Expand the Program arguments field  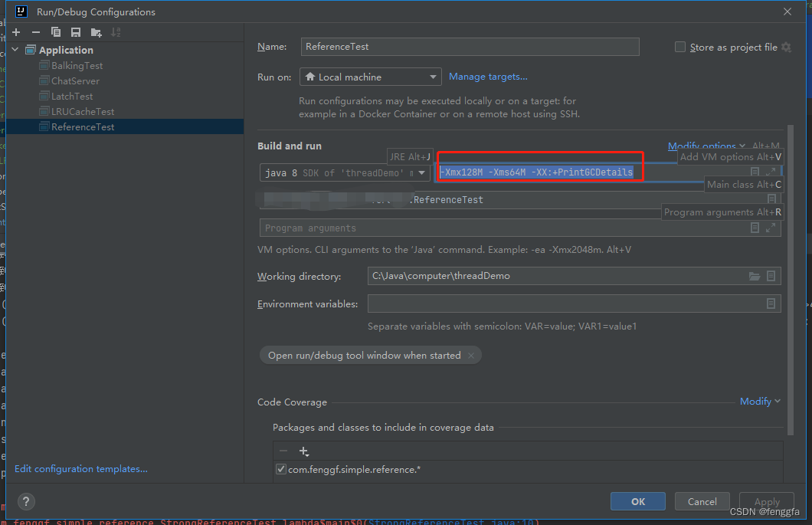[x=771, y=228]
